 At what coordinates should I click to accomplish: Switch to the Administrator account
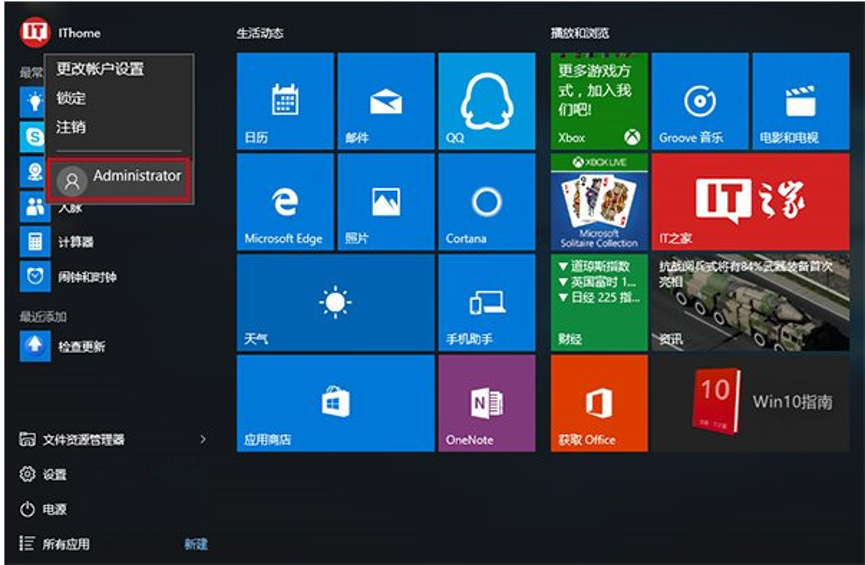(119, 178)
